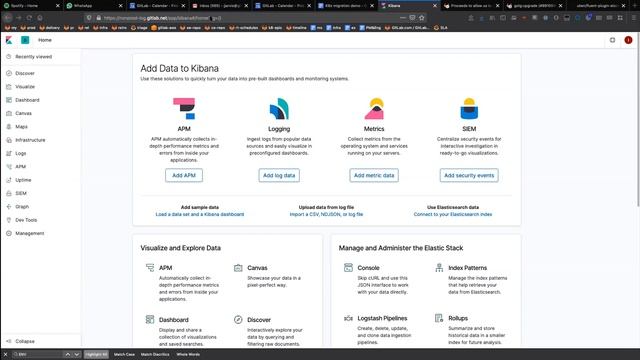Open Graph from the sidebar
The image size is (640, 360).
point(22,207)
